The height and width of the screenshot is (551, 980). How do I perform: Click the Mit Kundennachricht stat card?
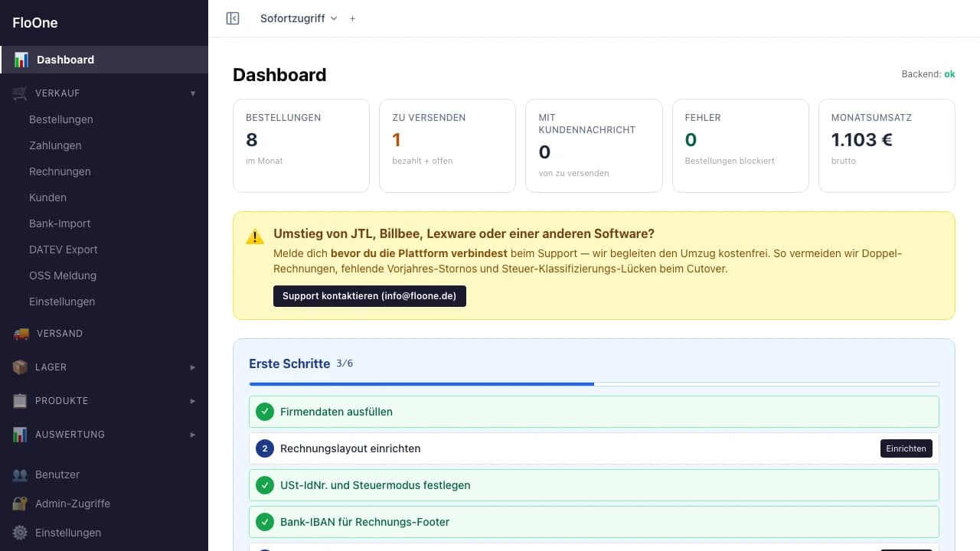(x=594, y=145)
